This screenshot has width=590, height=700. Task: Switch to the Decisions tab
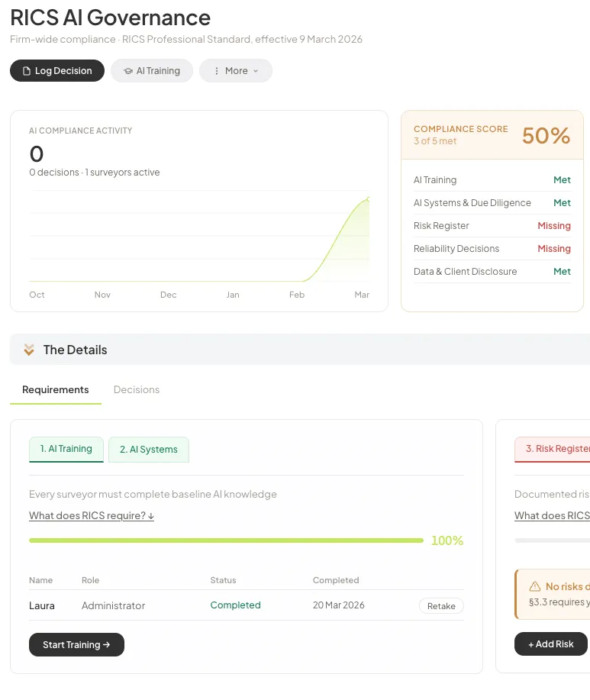(x=137, y=389)
